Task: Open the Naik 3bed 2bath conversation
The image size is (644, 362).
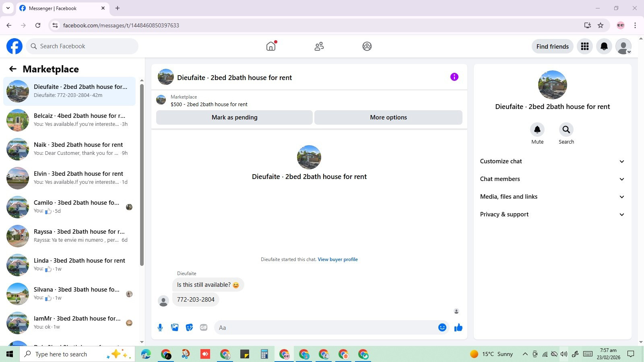Action: 70,149
